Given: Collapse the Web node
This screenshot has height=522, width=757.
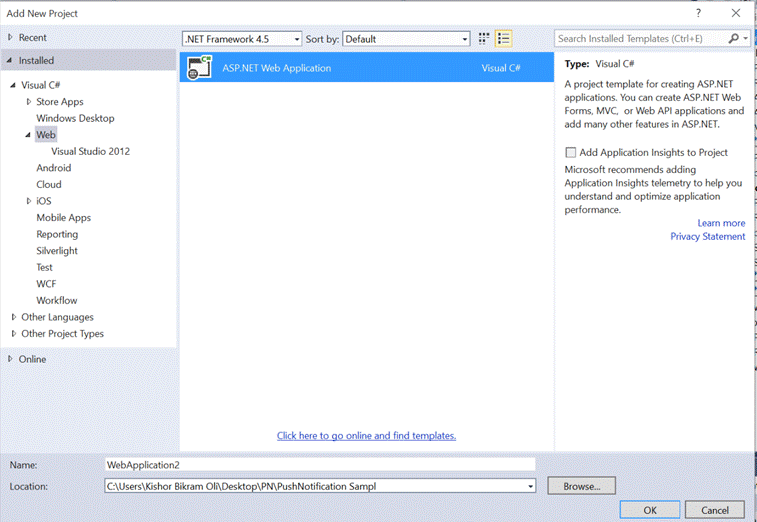Looking at the screenshot, I should pyautogui.click(x=28, y=135).
